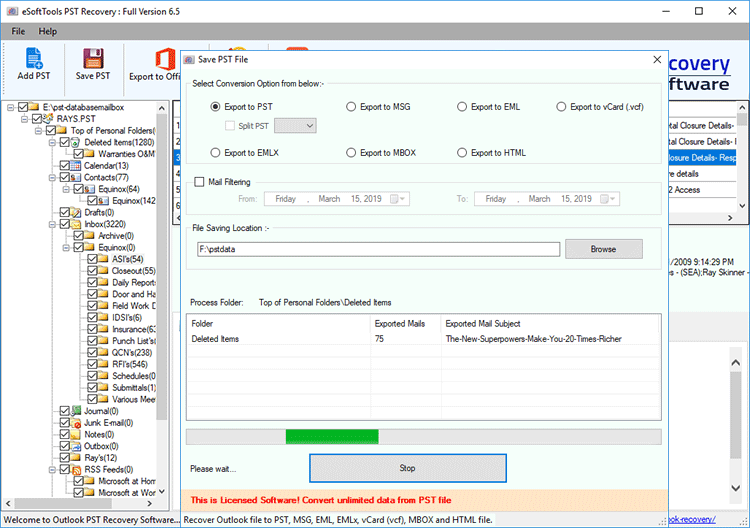The width and height of the screenshot is (750, 528).
Task: Click the Outbox(0) folder icon
Action: (76, 446)
